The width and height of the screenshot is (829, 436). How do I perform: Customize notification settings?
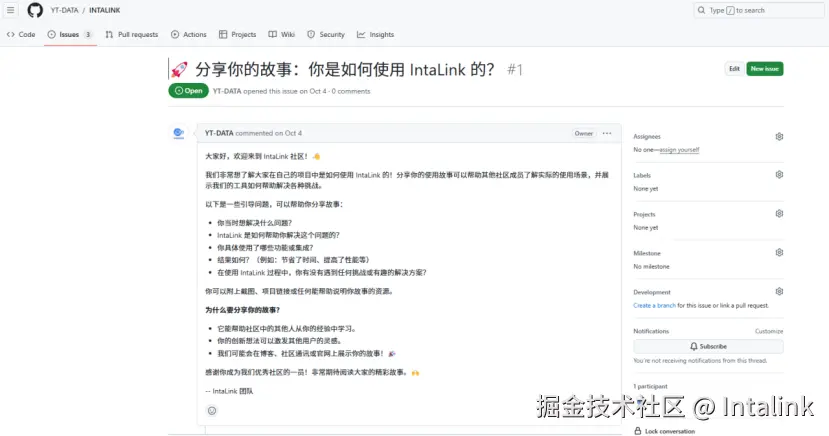pyautogui.click(x=769, y=331)
